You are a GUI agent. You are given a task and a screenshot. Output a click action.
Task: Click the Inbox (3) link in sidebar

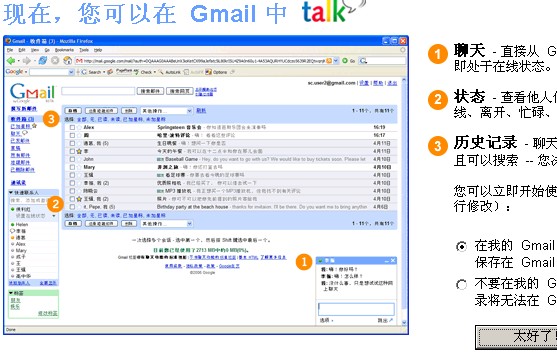[x=22, y=119]
